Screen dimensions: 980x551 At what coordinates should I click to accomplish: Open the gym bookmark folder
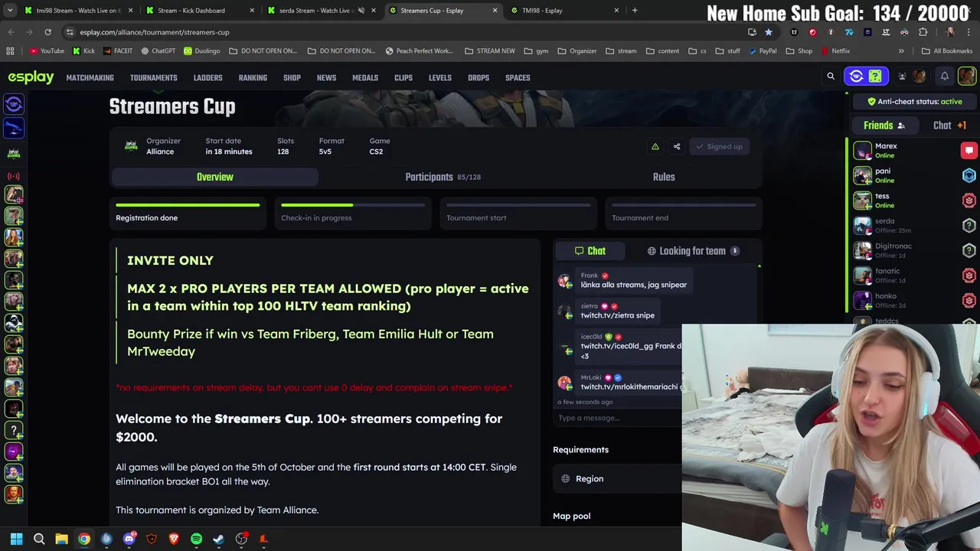click(x=536, y=51)
